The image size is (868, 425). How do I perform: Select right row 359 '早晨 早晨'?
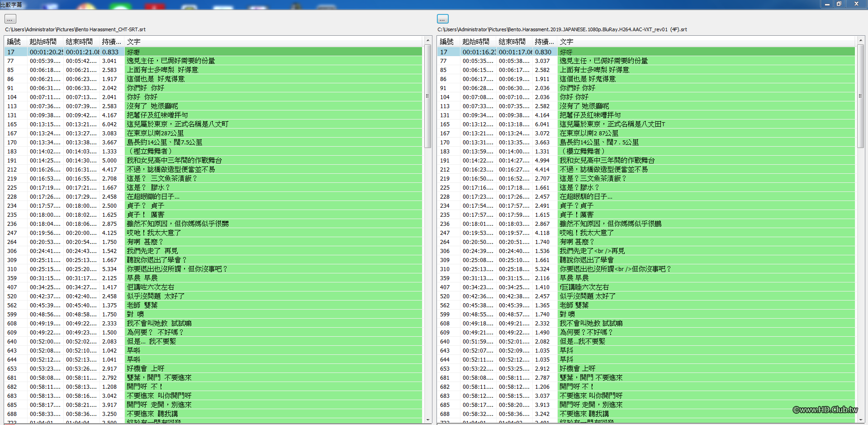click(646, 278)
